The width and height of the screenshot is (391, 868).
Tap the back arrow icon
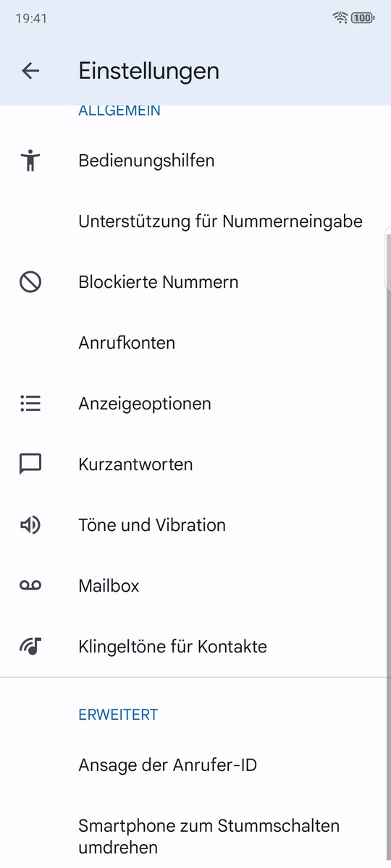[x=30, y=70]
